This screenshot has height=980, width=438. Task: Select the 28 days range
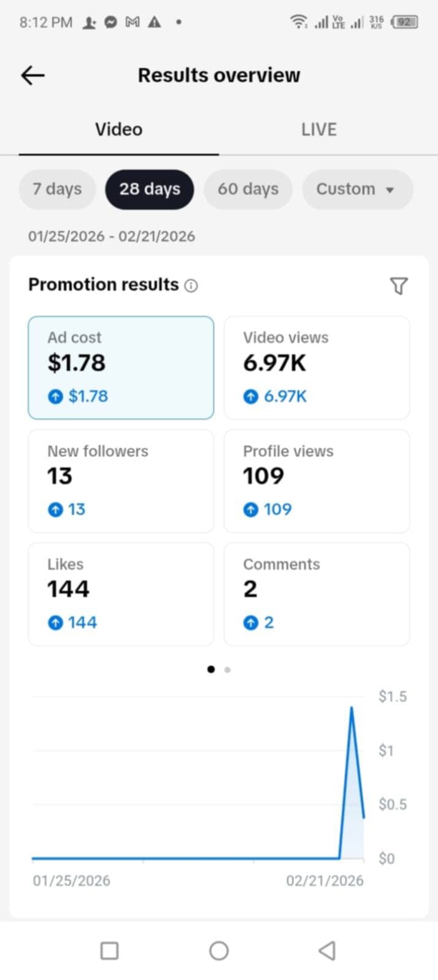150,189
